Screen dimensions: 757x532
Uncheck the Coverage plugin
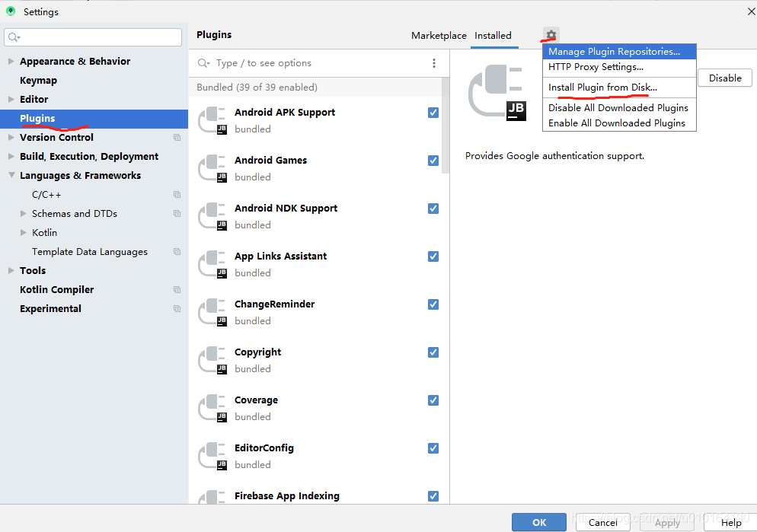tap(433, 400)
